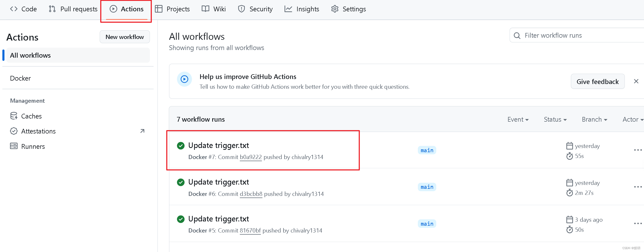Click 'Showing runs from all workflows' text

coord(216,48)
